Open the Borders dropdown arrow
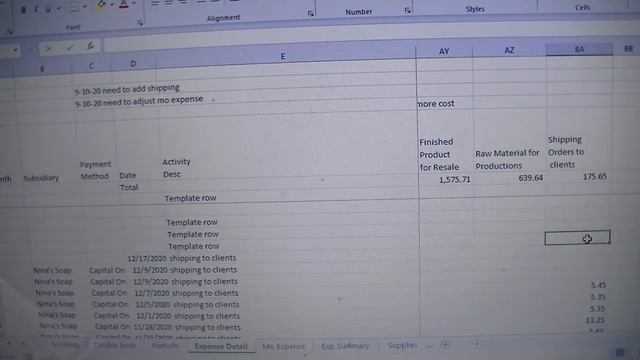Viewport: 640px width, 360px height. [85, 7]
